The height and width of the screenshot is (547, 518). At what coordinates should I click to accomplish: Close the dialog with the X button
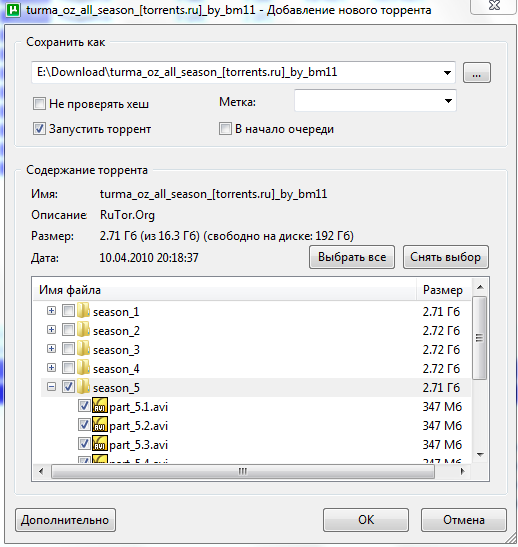pos(493,6)
